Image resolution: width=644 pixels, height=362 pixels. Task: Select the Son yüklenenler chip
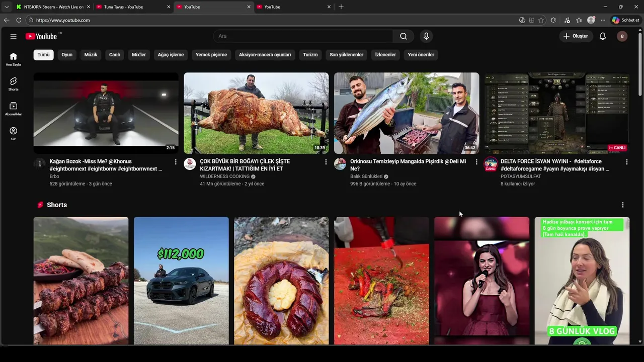coord(347,55)
